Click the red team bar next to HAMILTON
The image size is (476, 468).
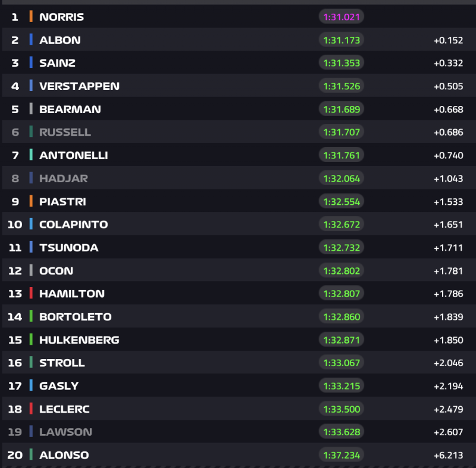(x=31, y=294)
